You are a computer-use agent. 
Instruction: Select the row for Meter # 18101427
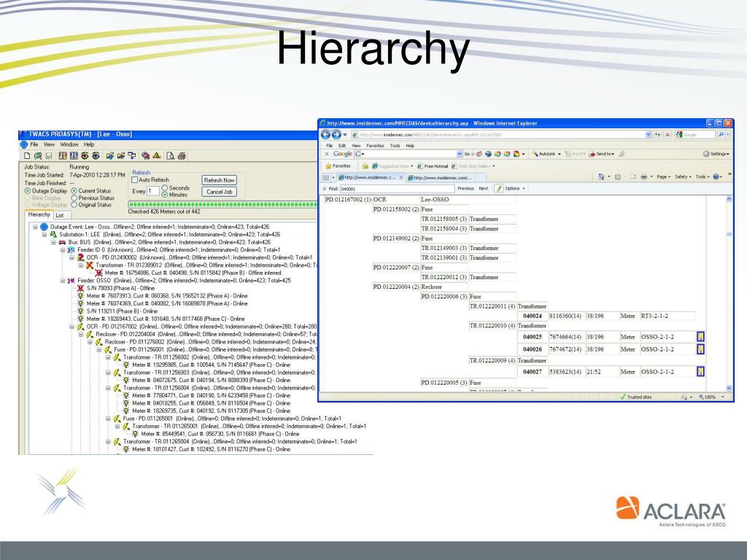coord(211,449)
